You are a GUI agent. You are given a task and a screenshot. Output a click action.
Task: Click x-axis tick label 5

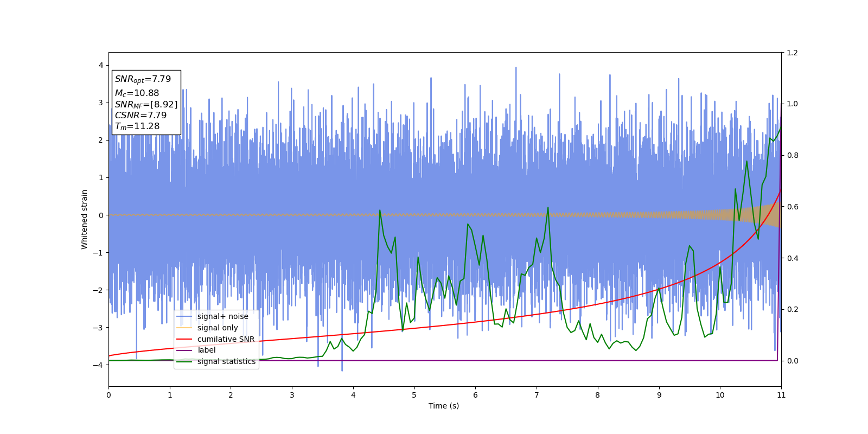coord(414,395)
